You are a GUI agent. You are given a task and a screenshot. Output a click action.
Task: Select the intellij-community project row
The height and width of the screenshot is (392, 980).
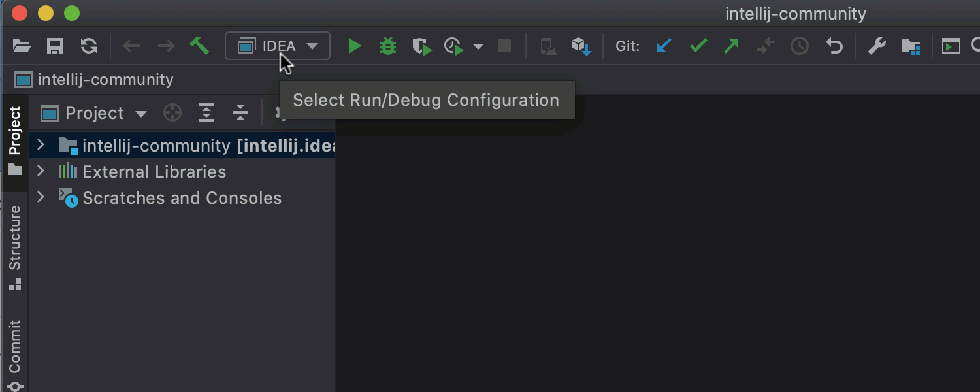click(x=182, y=145)
